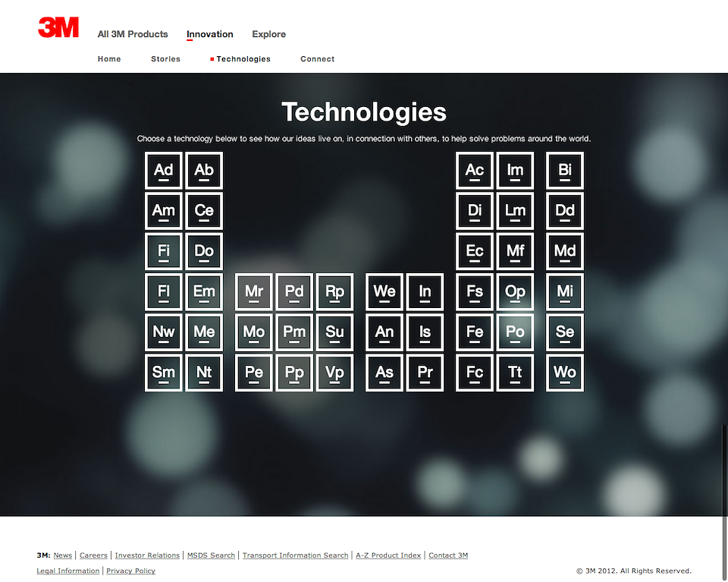
Task: Select the Dd technology tile
Action: coord(564,211)
